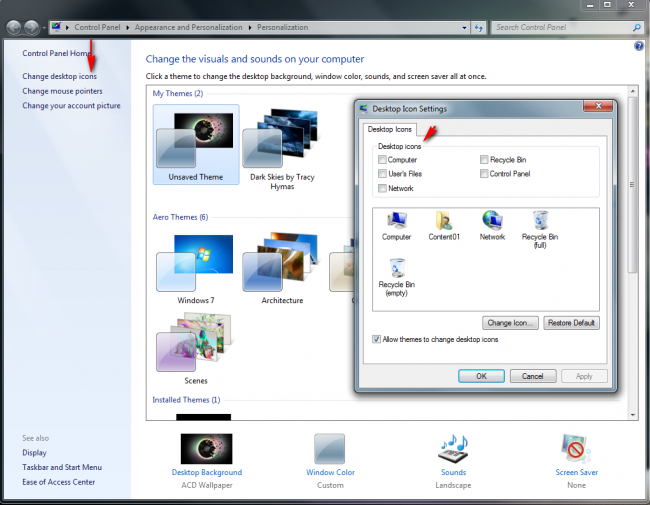This screenshot has width=650, height=505.
Task: Expand the arrow after Control Panel breadcrumb
Action: [x=128, y=28]
